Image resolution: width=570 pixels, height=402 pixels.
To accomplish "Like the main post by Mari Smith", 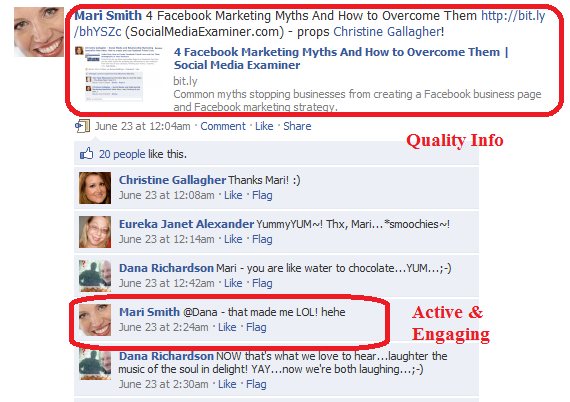I will pos(264,126).
